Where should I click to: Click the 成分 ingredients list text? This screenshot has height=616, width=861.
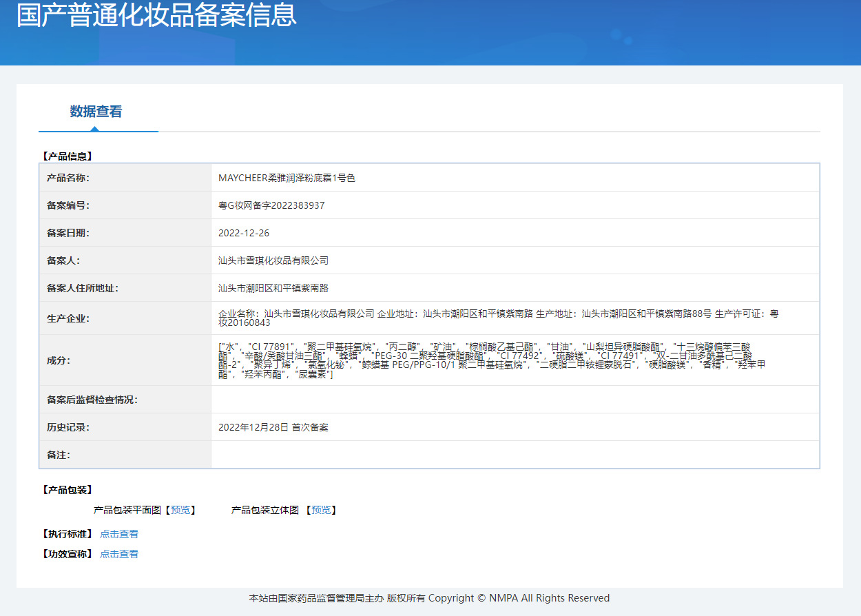tap(492, 360)
